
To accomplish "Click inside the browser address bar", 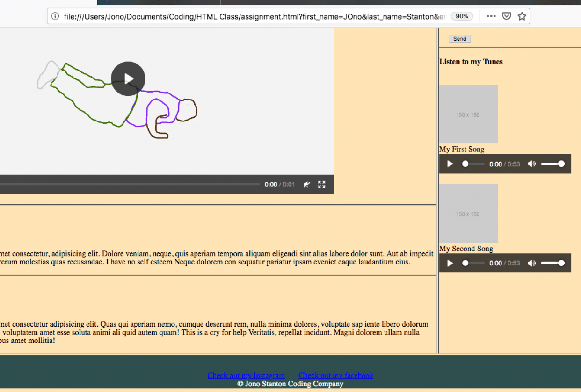I will click(234, 16).
